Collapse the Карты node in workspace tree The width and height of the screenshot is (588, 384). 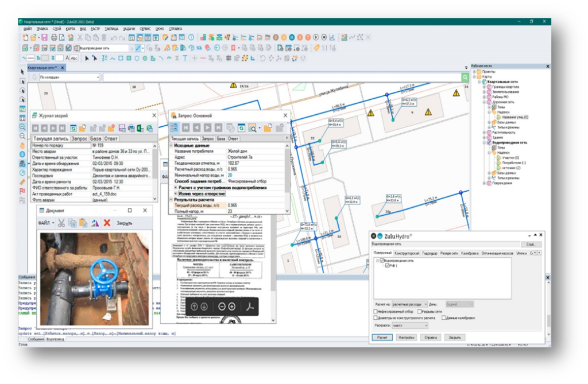point(474,76)
